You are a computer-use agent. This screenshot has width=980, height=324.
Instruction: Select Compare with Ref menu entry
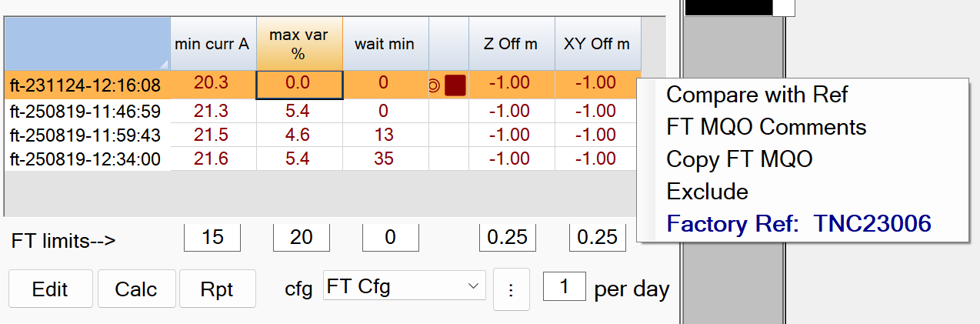(757, 95)
